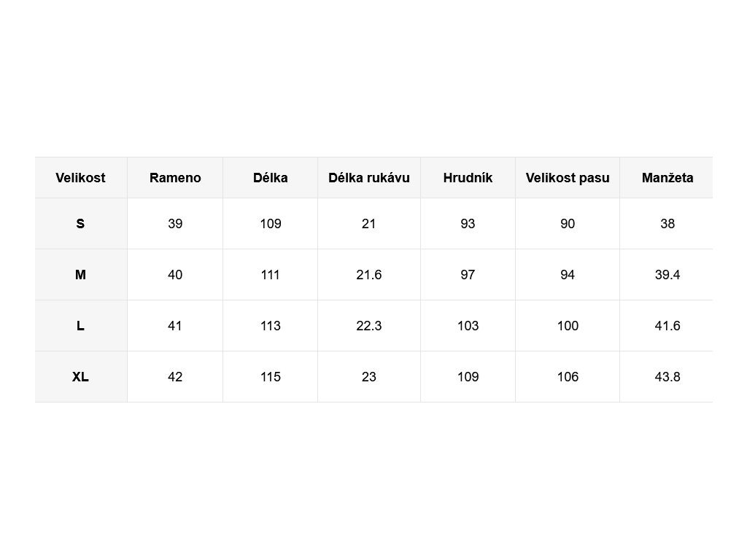The height and width of the screenshot is (560, 747).
Task: Click the Manžeta value 39.4
Action: [667, 275]
